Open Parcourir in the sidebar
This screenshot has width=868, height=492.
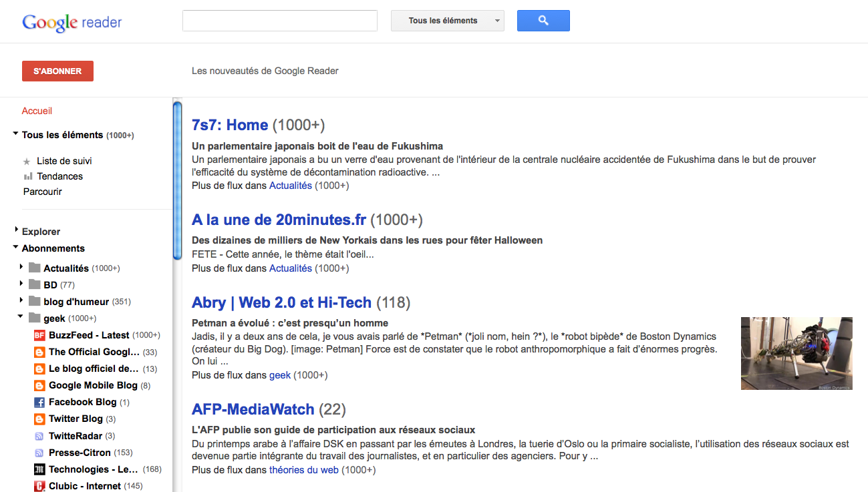click(x=43, y=192)
